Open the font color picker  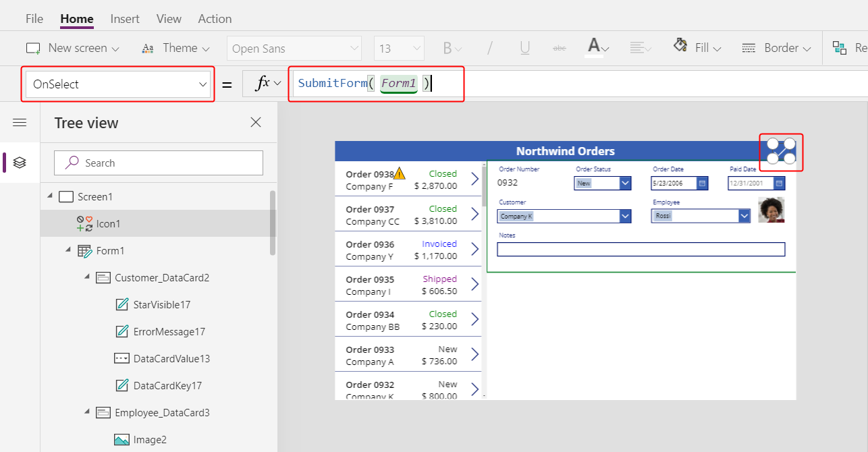(x=598, y=48)
